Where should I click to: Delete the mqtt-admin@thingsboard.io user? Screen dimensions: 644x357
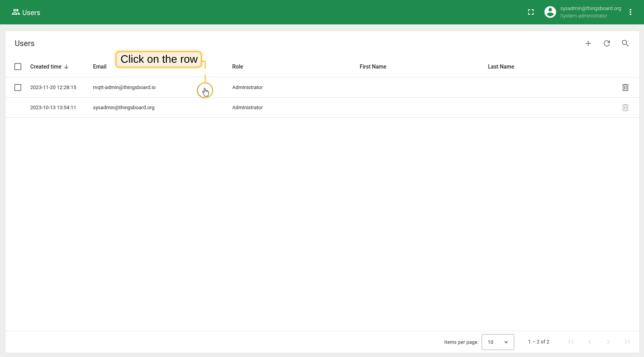625,88
